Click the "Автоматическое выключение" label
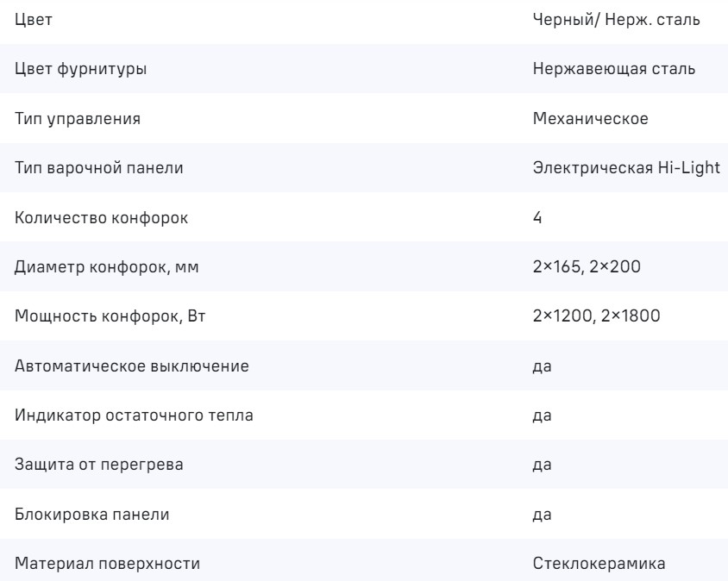Image resolution: width=728 pixels, height=581 pixels. [132, 366]
